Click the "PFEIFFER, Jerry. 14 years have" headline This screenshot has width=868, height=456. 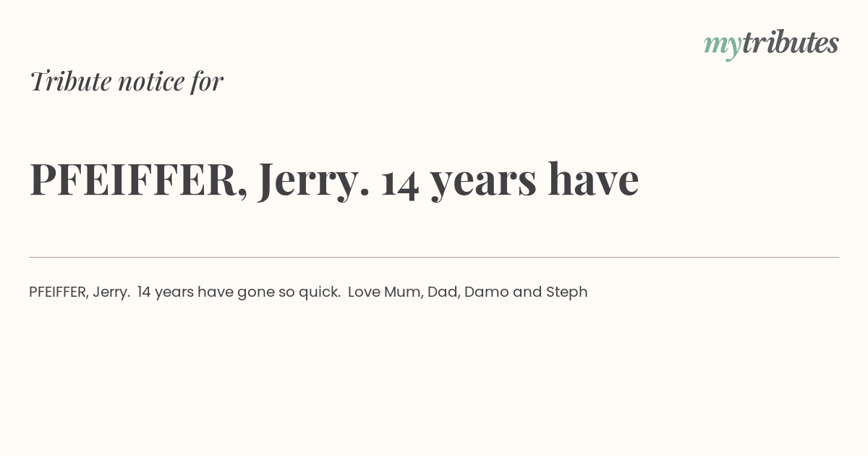[334, 180]
